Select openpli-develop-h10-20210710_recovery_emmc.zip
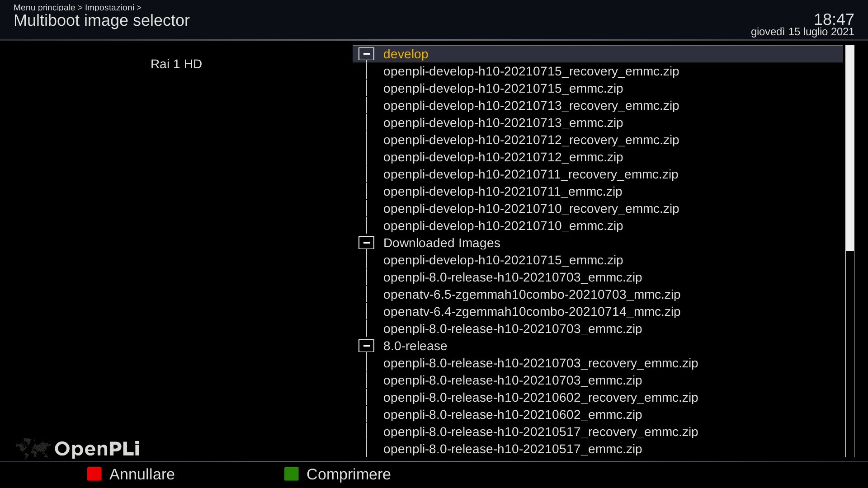The width and height of the screenshot is (868, 488). pyautogui.click(x=531, y=209)
